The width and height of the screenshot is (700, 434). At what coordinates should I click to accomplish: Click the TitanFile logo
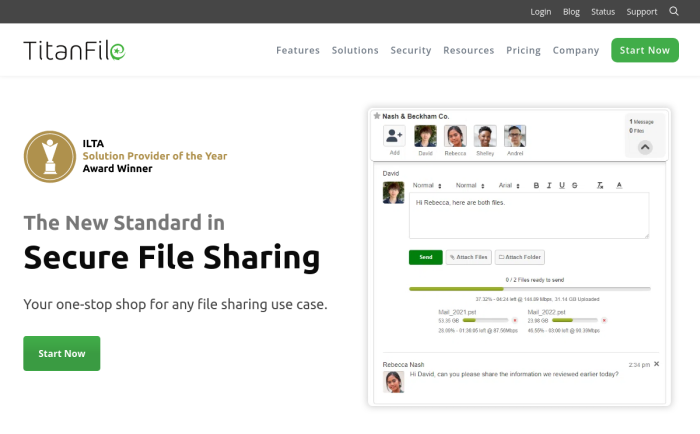[x=75, y=50]
